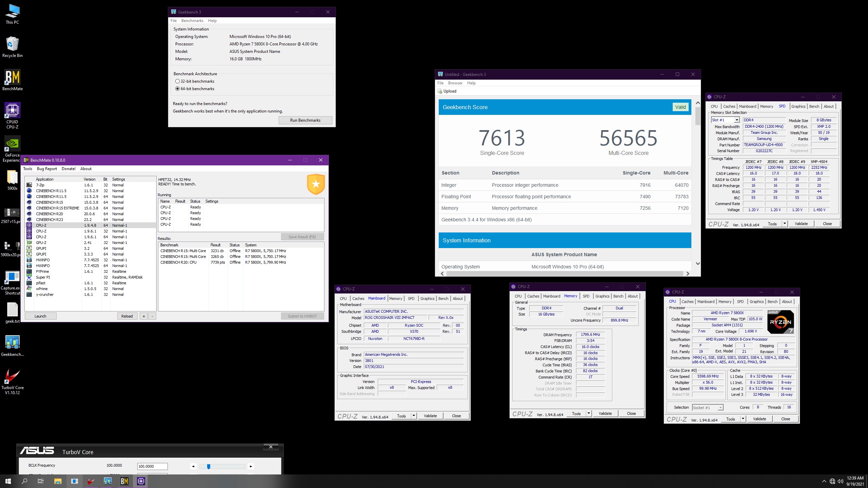
Task: Open Bug Report menu in BenchMate
Action: 47,169
